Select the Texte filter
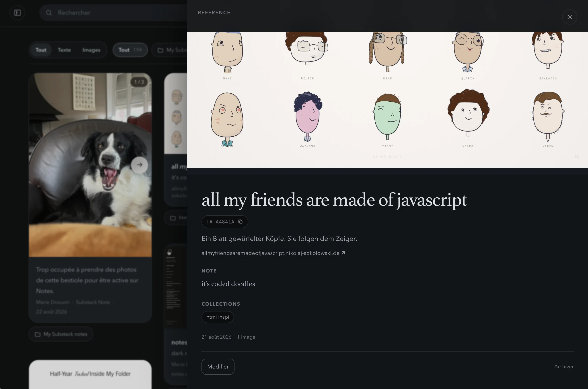 (x=64, y=50)
